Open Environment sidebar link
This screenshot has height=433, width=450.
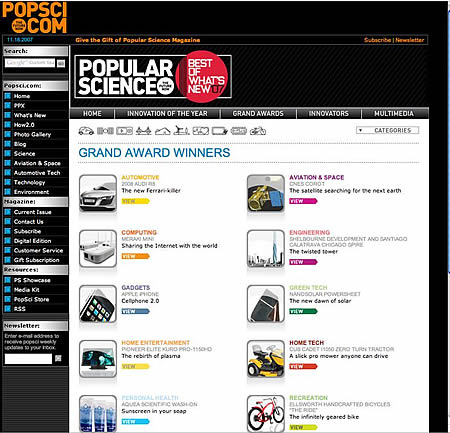tap(31, 192)
